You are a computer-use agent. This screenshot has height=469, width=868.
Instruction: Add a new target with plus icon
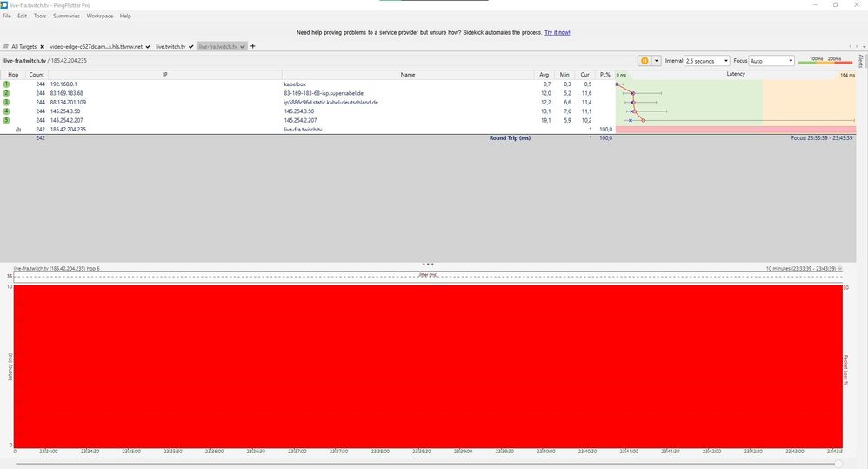[253, 46]
